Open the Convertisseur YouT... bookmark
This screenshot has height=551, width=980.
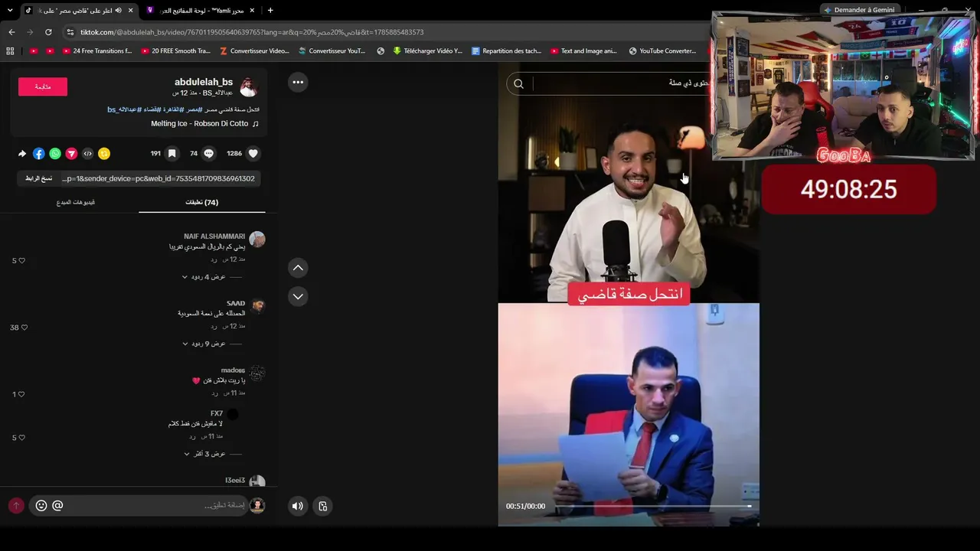click(332, 51)
